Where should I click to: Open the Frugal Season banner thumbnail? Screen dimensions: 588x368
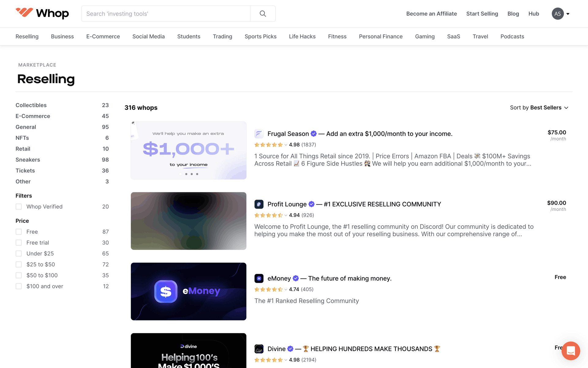[189, 150]
